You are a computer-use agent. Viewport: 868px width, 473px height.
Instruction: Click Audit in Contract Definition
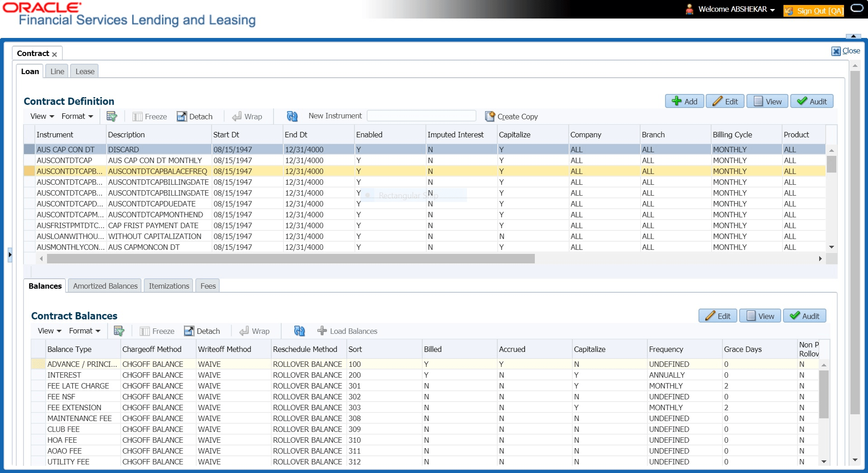tap(812, 101)
